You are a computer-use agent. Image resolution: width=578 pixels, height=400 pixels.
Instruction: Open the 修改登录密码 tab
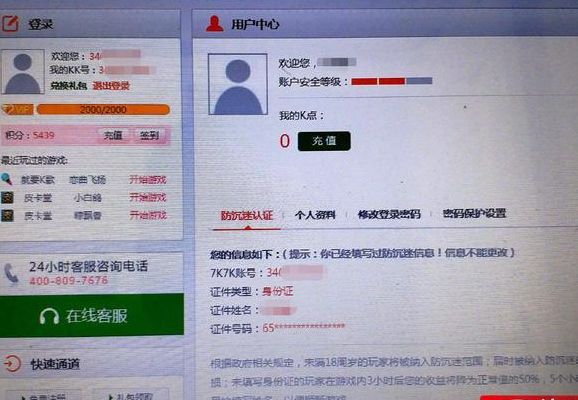[389, 214]
